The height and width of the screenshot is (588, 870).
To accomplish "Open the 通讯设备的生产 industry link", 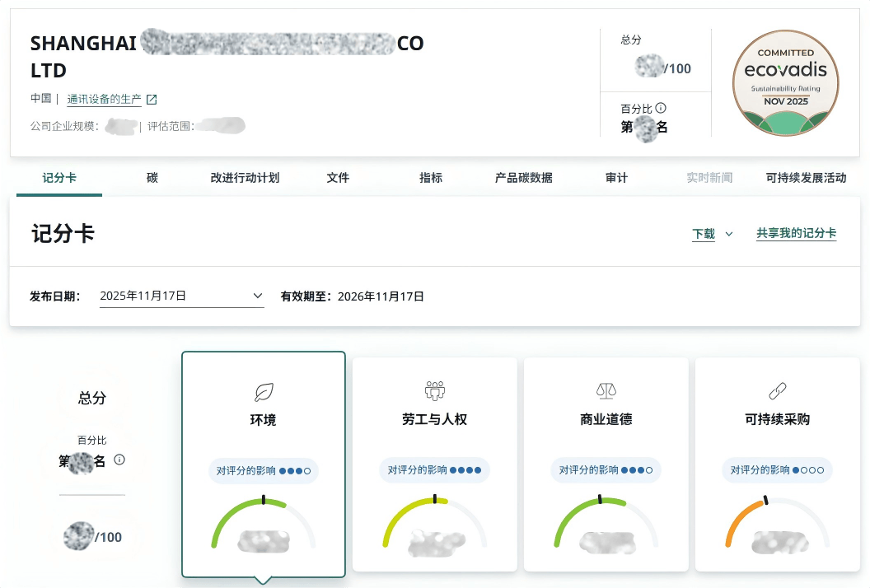I will point(104,100).
